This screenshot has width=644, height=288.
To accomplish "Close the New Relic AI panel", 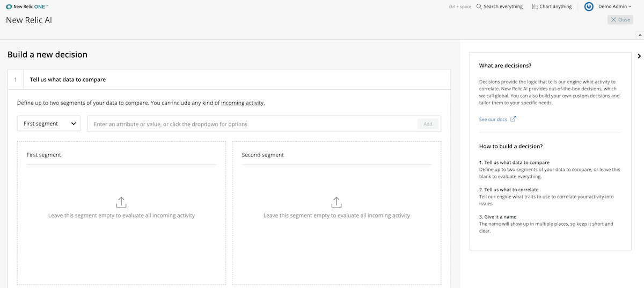I will point(620,20).
